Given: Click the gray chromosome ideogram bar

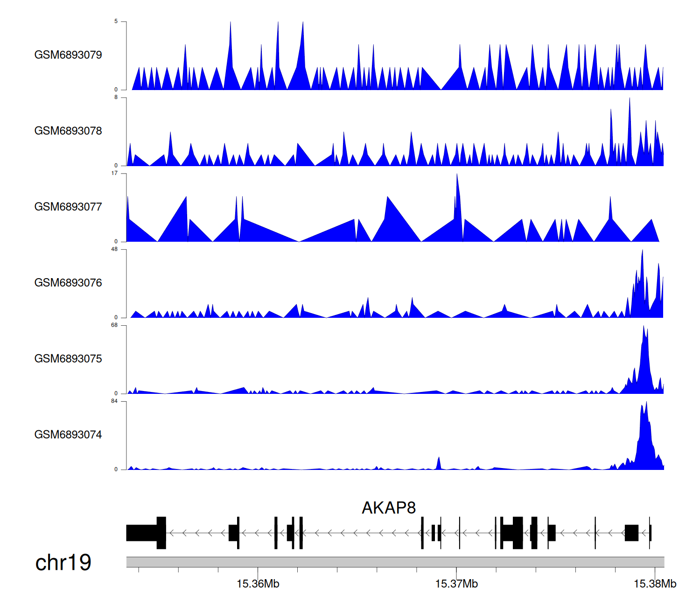Looking at the screenshot, I should (395, 562).
